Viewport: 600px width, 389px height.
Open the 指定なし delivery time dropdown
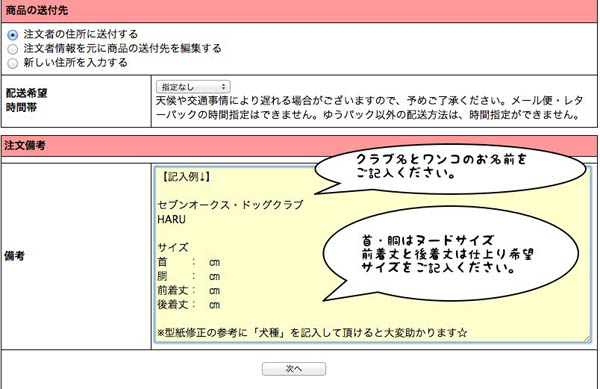193,87
